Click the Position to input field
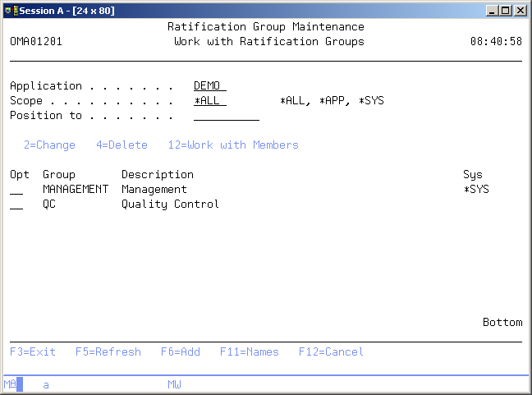 pos(226,116)
